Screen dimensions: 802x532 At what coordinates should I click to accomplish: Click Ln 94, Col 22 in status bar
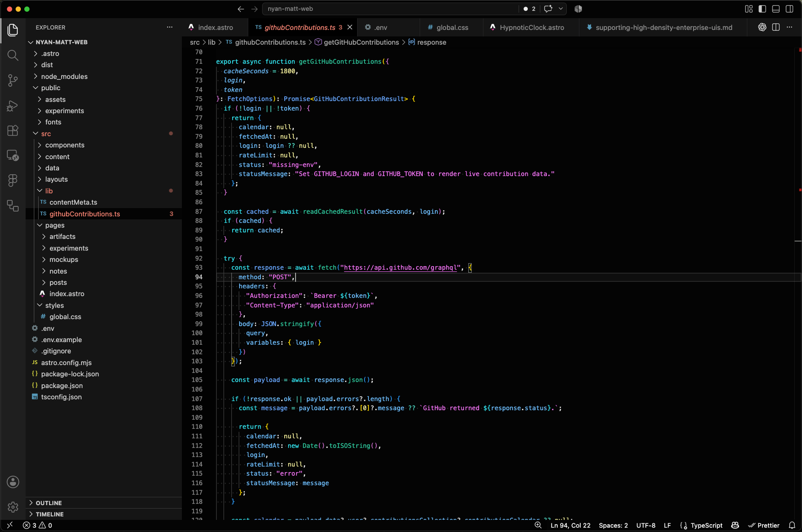tap(570, 525)
